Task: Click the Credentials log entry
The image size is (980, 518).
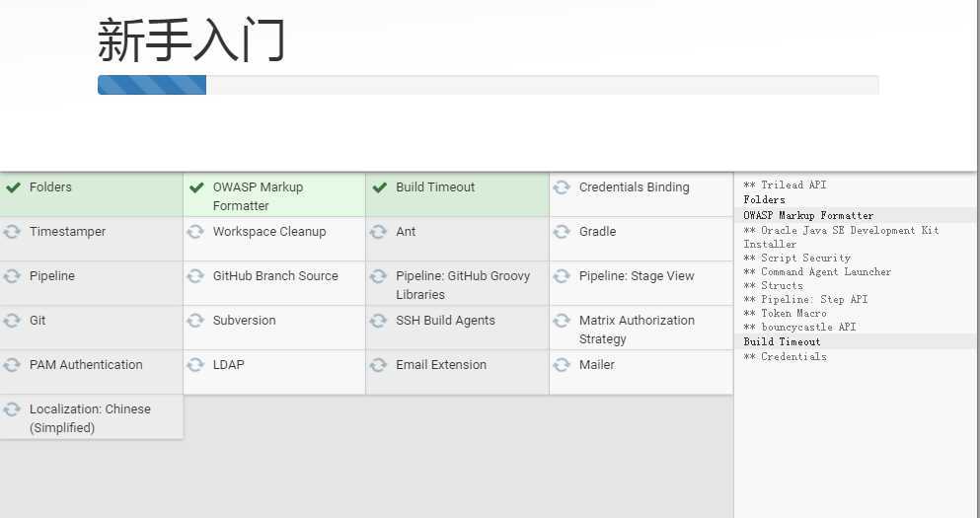Action: [x=785, y=356]
